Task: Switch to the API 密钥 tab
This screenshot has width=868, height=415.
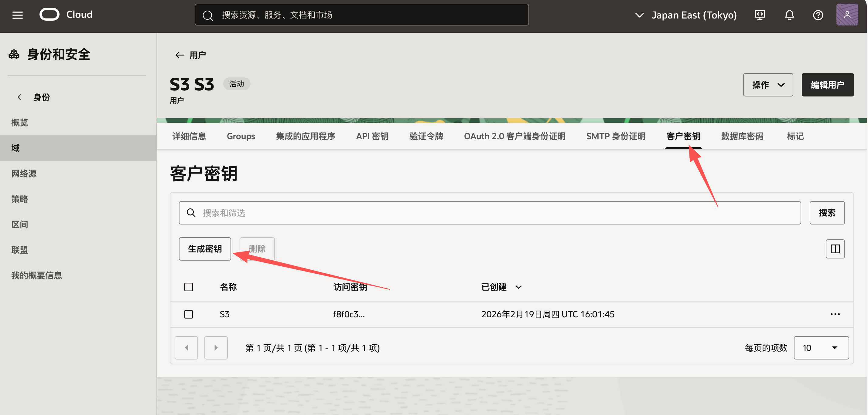Action: (x=372, y=136)
